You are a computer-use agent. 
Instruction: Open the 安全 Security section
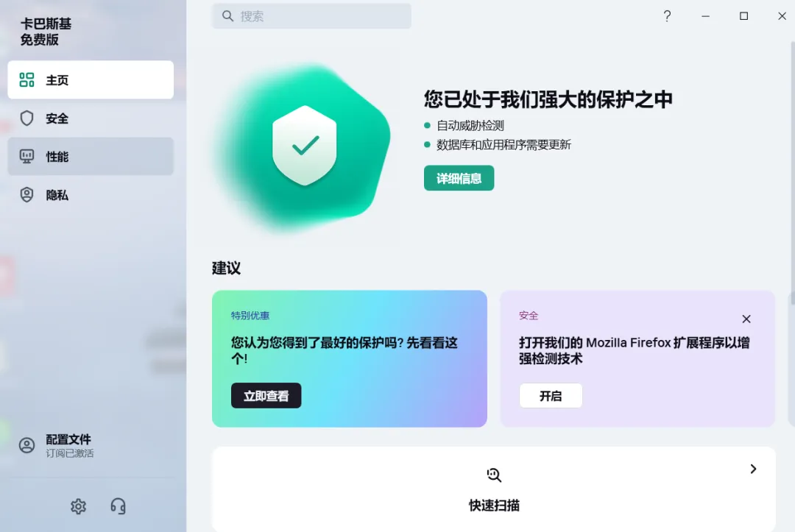click(91, 118)
